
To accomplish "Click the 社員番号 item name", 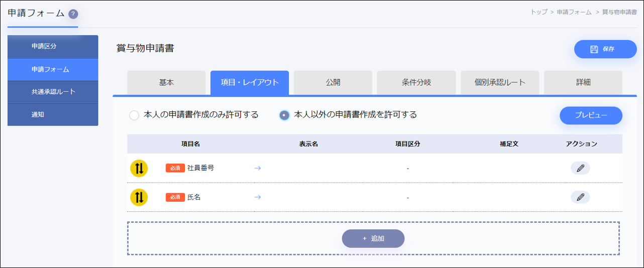I will click(x=200, y=168).
